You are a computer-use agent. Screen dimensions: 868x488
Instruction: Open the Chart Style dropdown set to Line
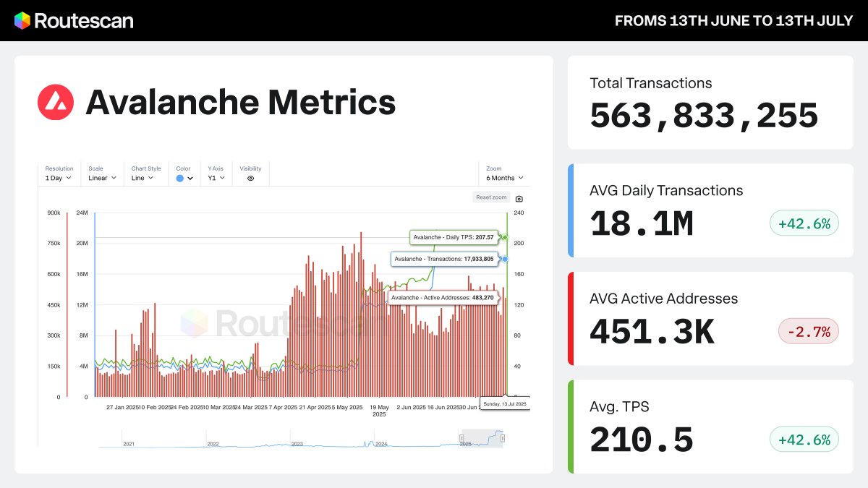pos(142,178)
